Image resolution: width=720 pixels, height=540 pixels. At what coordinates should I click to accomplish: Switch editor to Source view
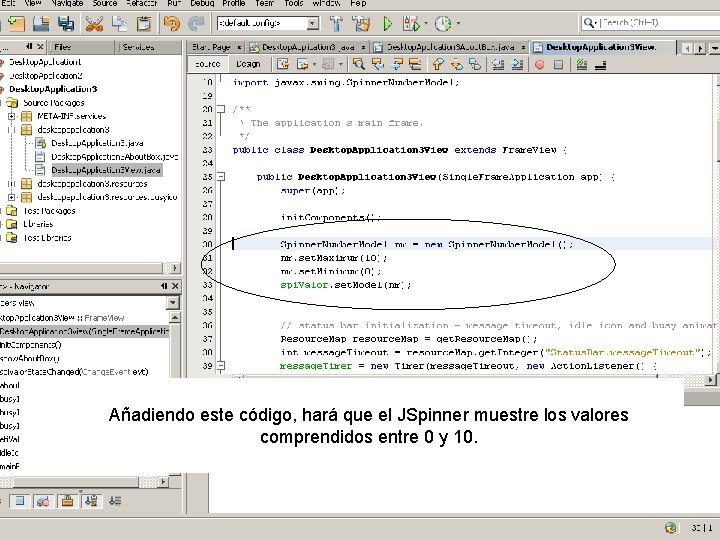pyautogui.click(x=207, y=63)
